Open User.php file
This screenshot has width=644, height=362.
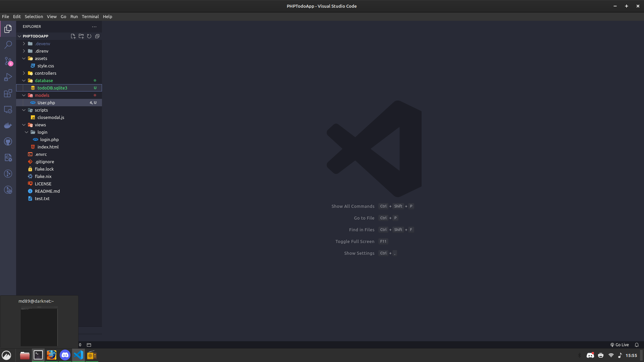pos(59,103)
